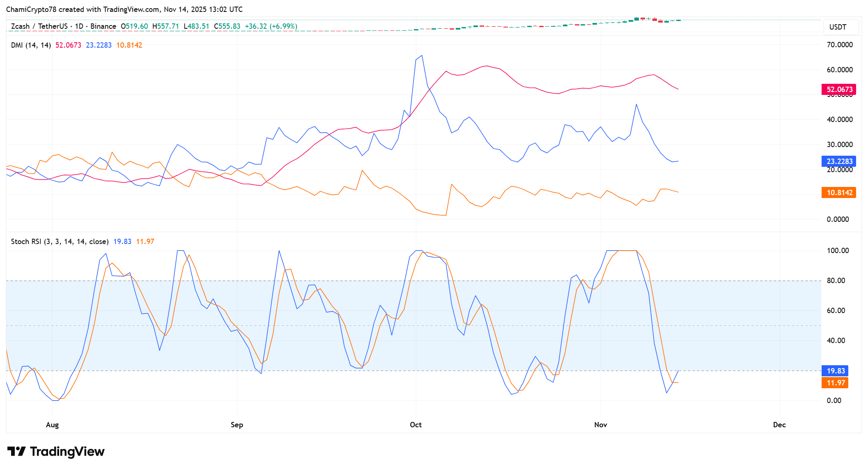Image resolution: width=868 pixels, height=470 pixels.
Task: Click the TradingView logo icon
Action: (17, 451)
